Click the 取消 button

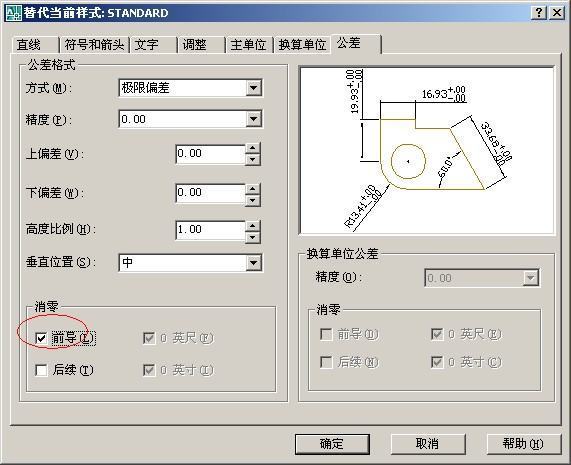pos(428,444)
